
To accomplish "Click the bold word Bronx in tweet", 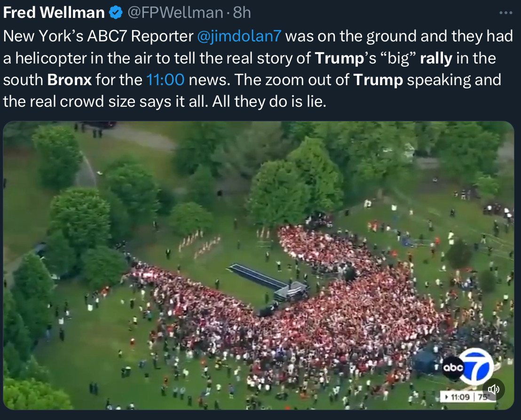I will point(70,80).
